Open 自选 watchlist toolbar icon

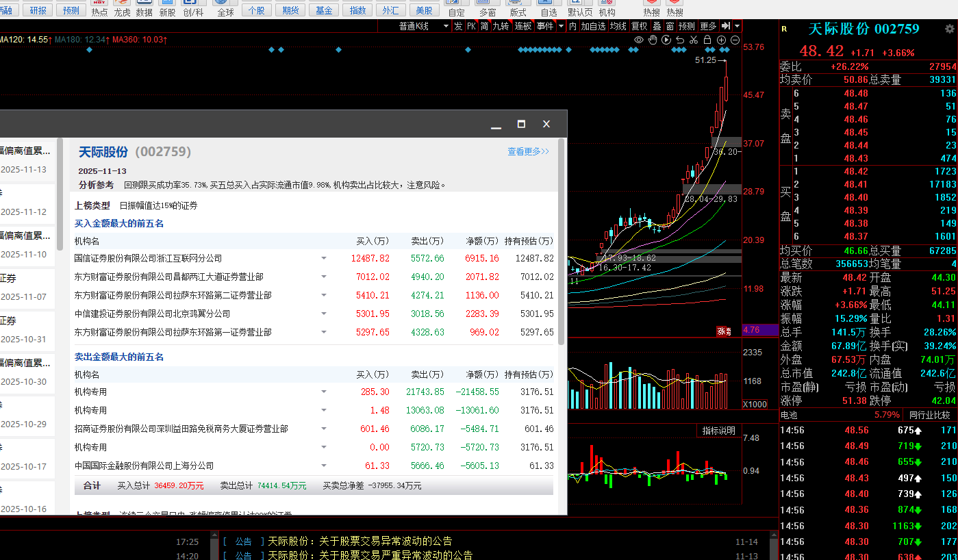549,8
